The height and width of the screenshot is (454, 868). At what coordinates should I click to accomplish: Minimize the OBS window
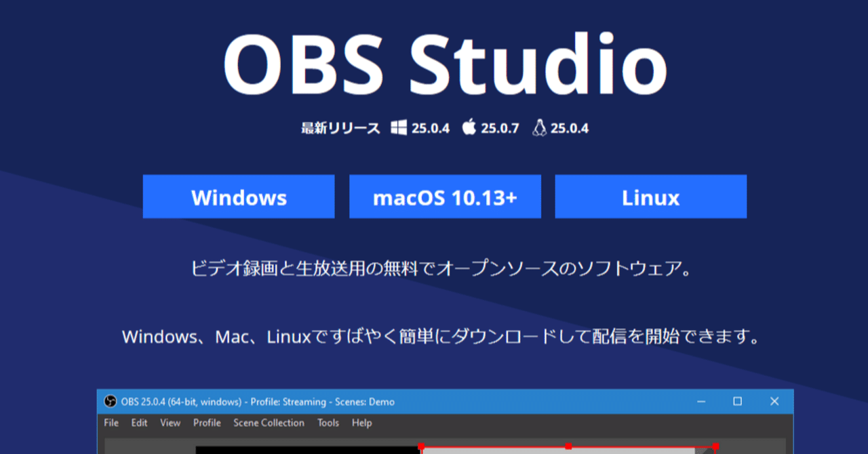tap(701, 402)
